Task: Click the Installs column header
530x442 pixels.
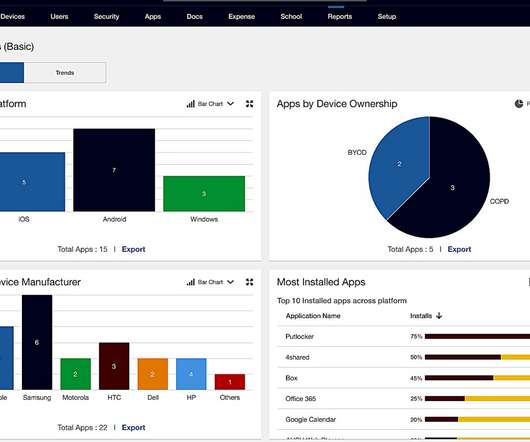Action: click(421, 316)
